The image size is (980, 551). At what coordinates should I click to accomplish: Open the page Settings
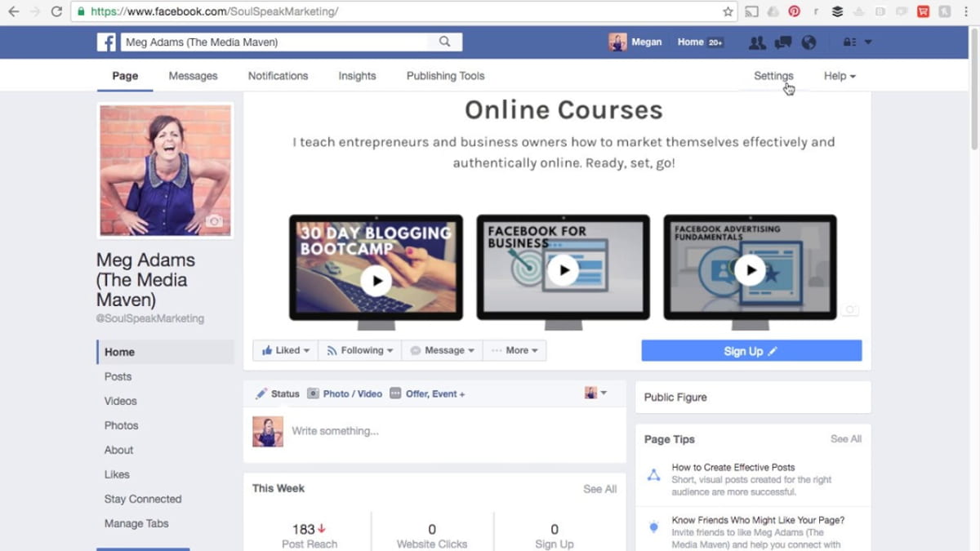tap(773, 76)
